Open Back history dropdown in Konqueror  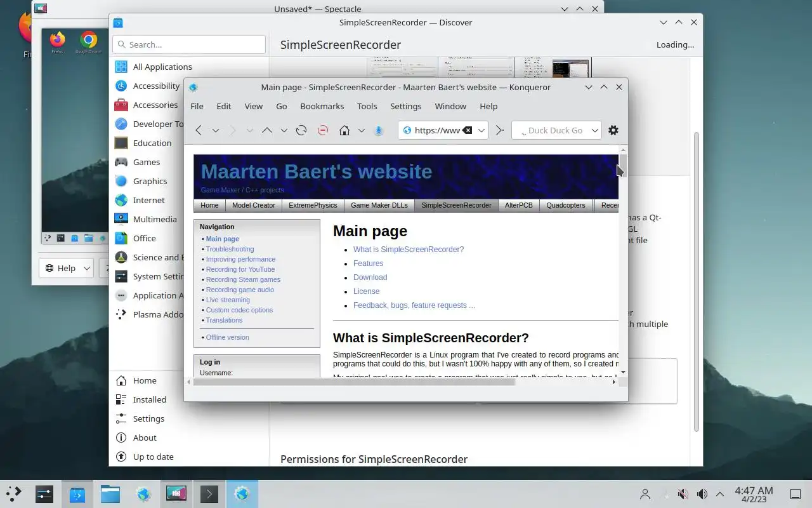pos(216,130)
